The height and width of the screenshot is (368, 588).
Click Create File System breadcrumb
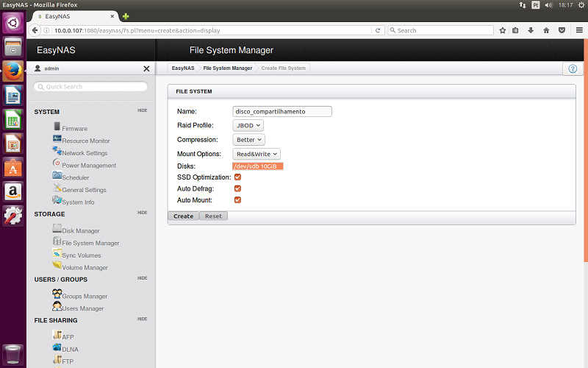pos(284,68)
